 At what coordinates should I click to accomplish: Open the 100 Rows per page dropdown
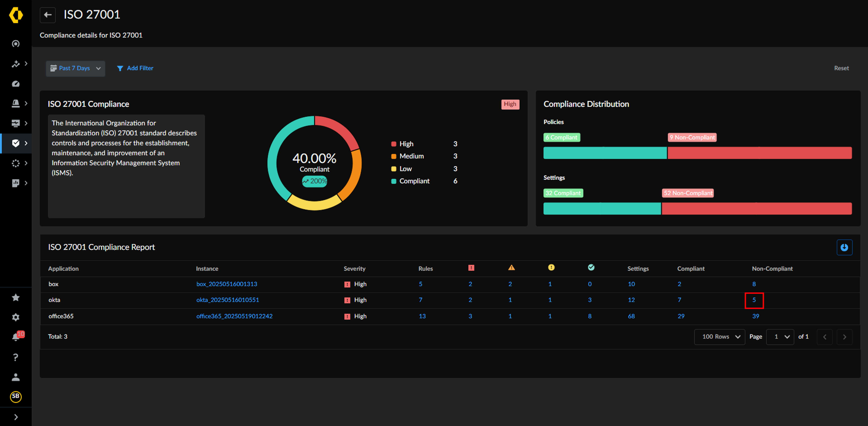coord(719,337)
